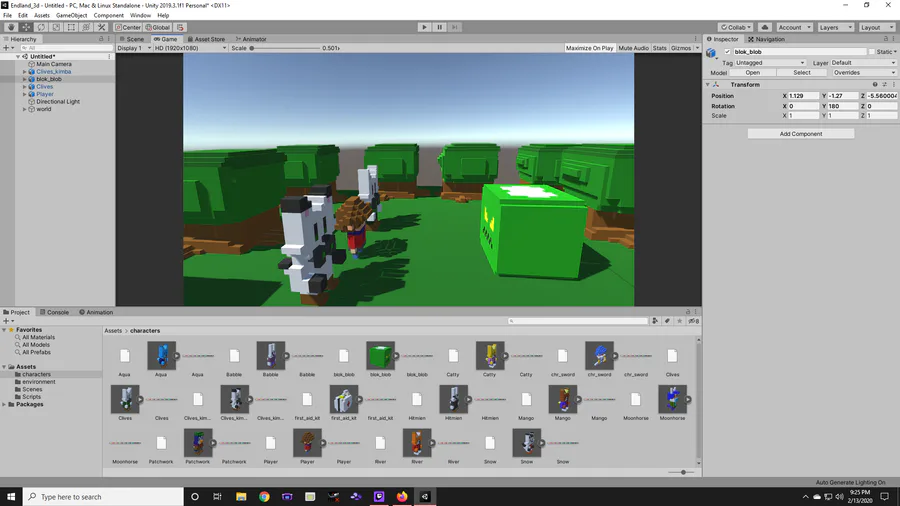Expand the Packages folder
900x506 pixels.
(x=5, y=404)
